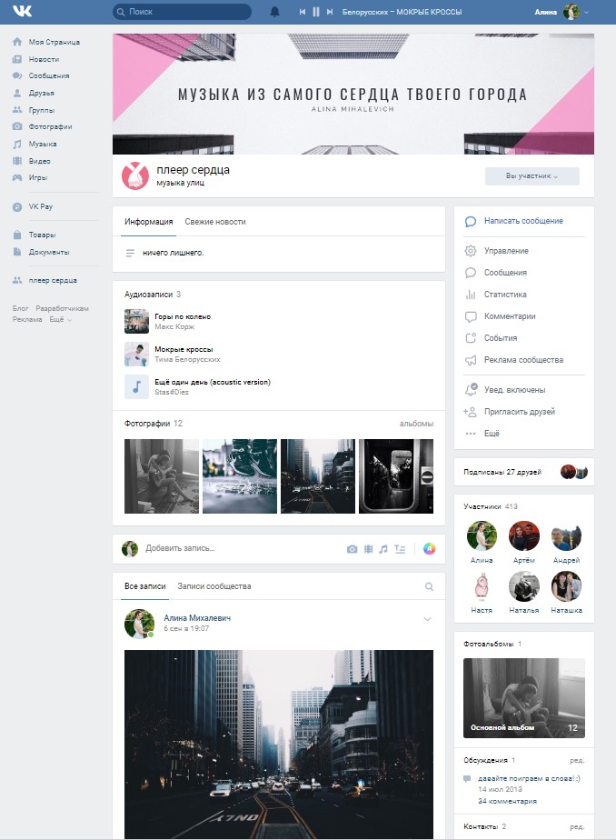616x840 pixels.
Task: Click the Игры gamepad icon in sidebar
Action: (17, 177)
